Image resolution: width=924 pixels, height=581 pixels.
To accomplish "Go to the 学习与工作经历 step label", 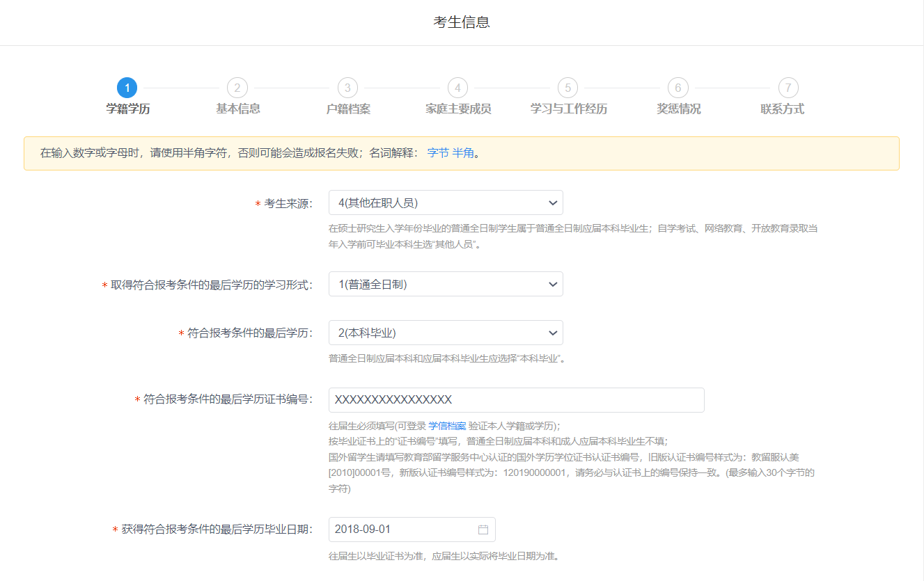I will click(568, 109).
